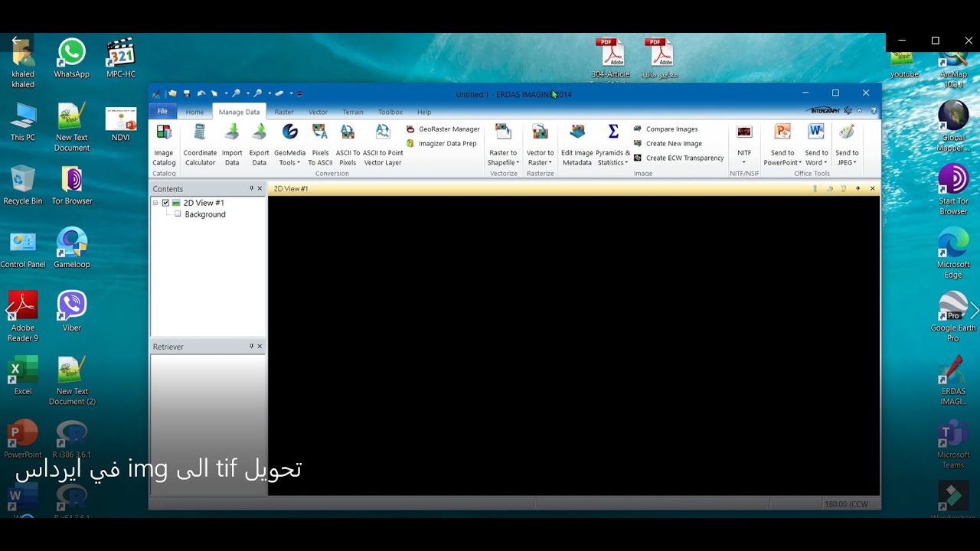This screenshot has width=980, height=551.
Task: Toggle the 2D View #1 layer checkbox
Action: [165, 203]
